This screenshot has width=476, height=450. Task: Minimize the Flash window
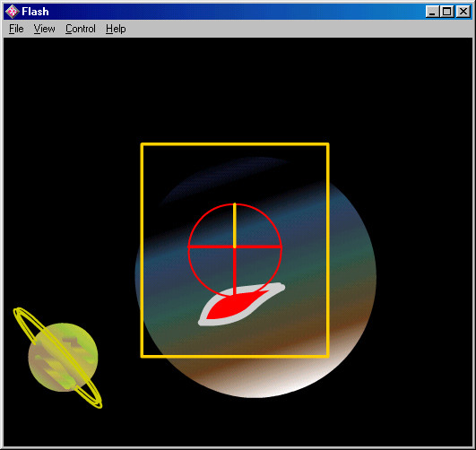tap(432, 12)
